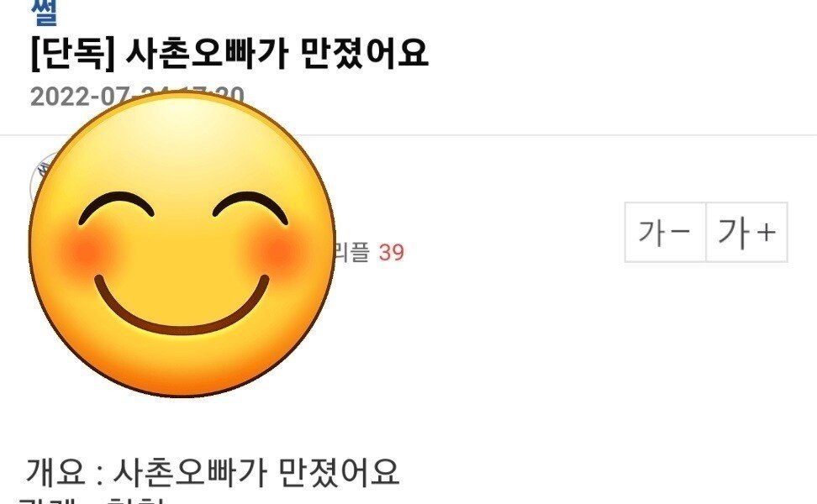Click the 만졌어요 word in body text
This screenshot has width=817, height=504.
point(340,472)
